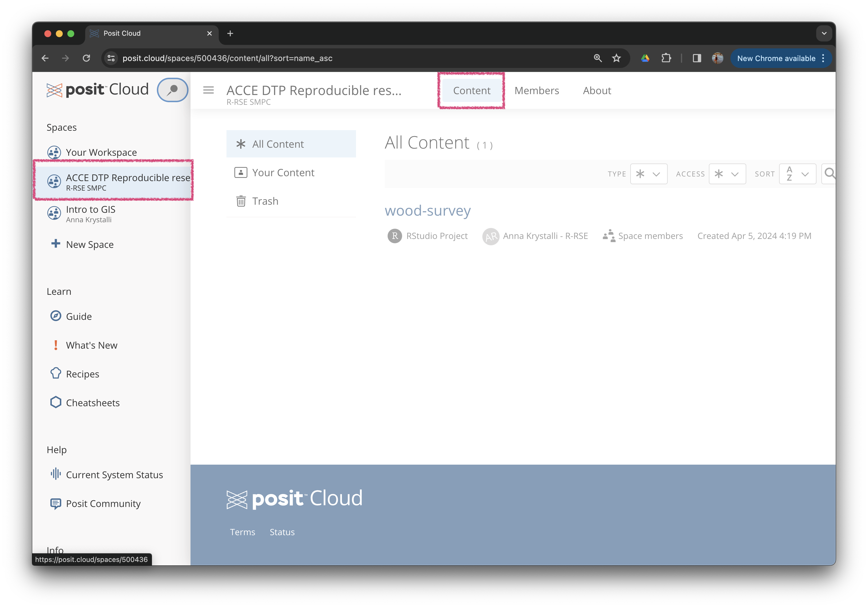Click the Guide compass icon
Image resolution: width=868 pixels, height=608 pixels.
tap(56, 316)
